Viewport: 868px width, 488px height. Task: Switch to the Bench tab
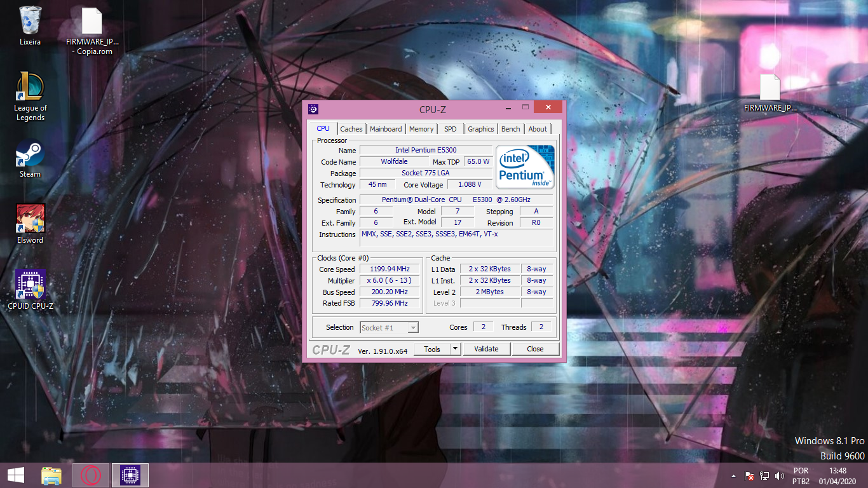pyautogui.click(x=511, y=129)
